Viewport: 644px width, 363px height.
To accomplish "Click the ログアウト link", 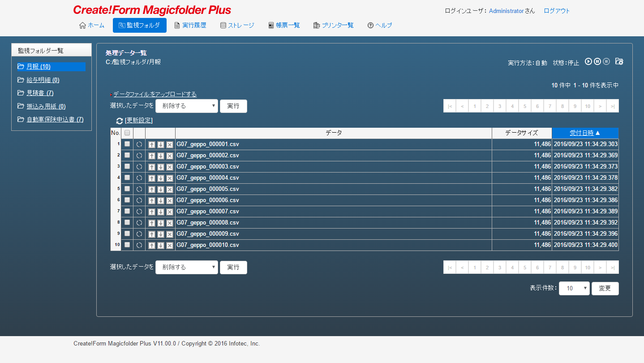I will [557, 11].
